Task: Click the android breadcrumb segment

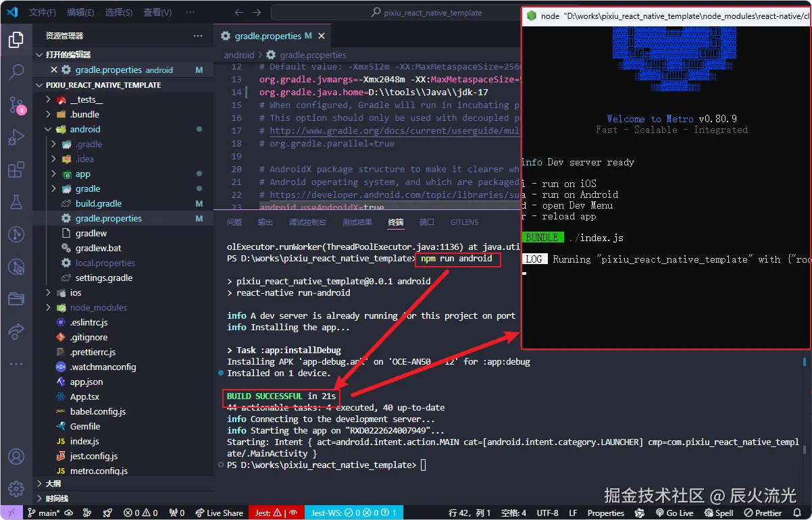Action: click(x=239, y=55)
